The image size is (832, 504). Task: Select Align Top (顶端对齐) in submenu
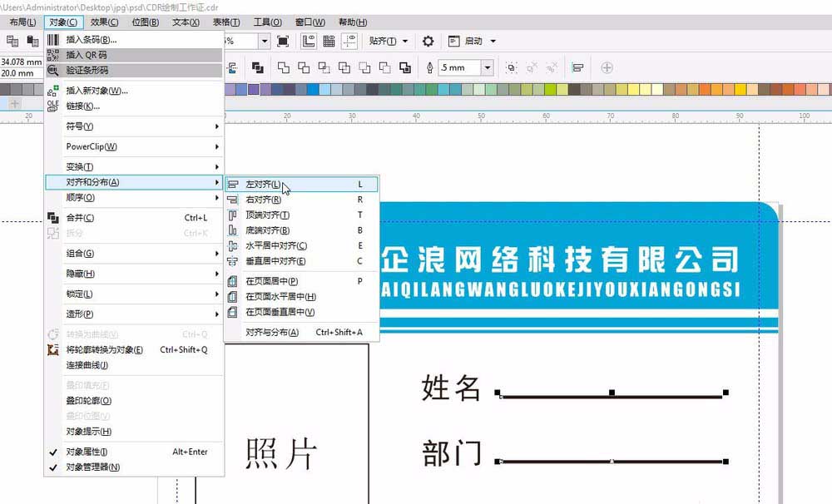(301, 215)
